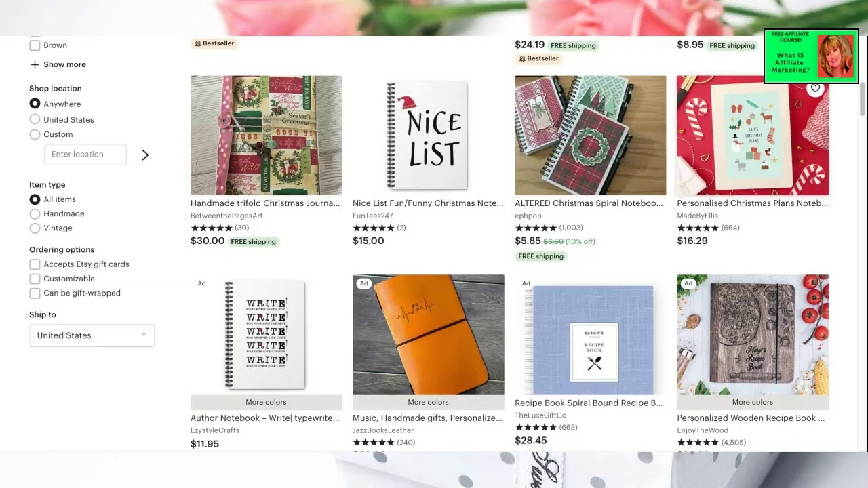
Task: Click the arrow beside Enter location field
Action: (145, 155)
